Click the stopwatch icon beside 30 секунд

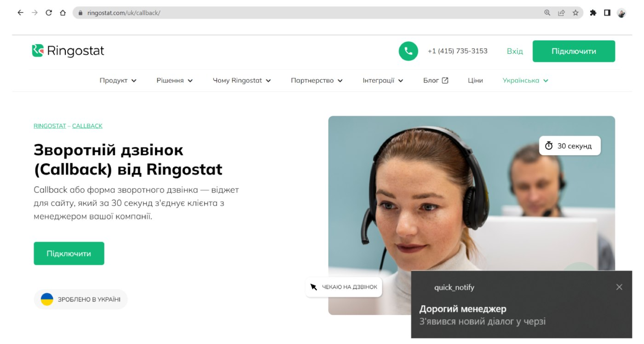point(549,146)
